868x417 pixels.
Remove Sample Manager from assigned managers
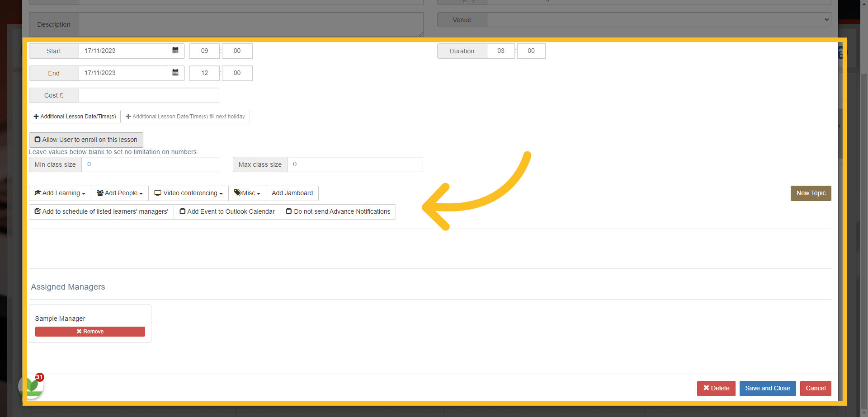point(90,332)
